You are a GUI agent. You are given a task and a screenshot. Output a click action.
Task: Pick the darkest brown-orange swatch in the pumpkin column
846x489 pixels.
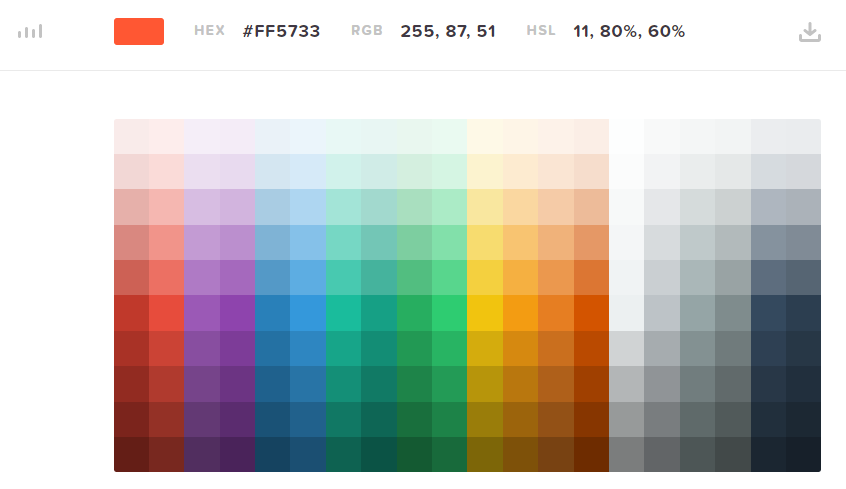(x=591, y=454)
